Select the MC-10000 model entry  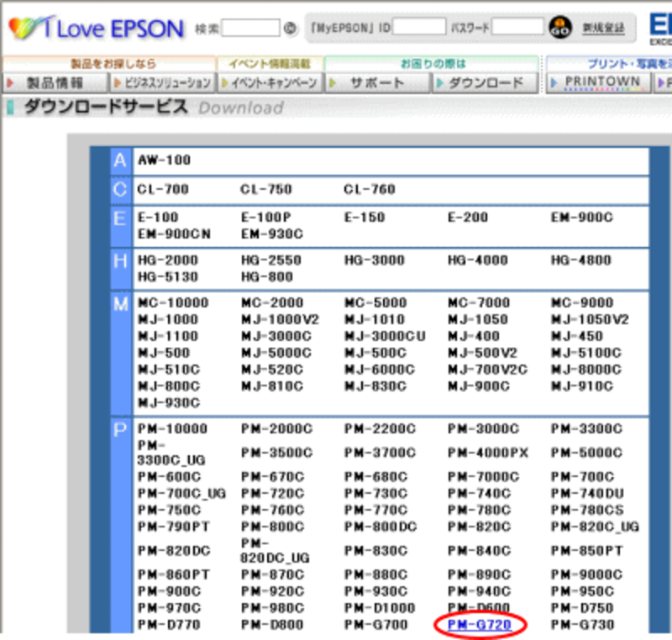tap(173, 303)
